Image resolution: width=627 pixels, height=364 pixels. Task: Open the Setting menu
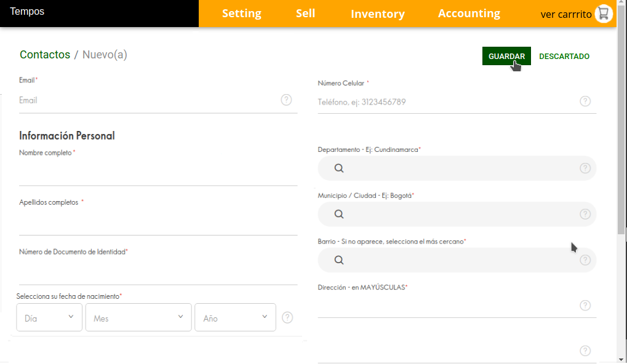241,14
